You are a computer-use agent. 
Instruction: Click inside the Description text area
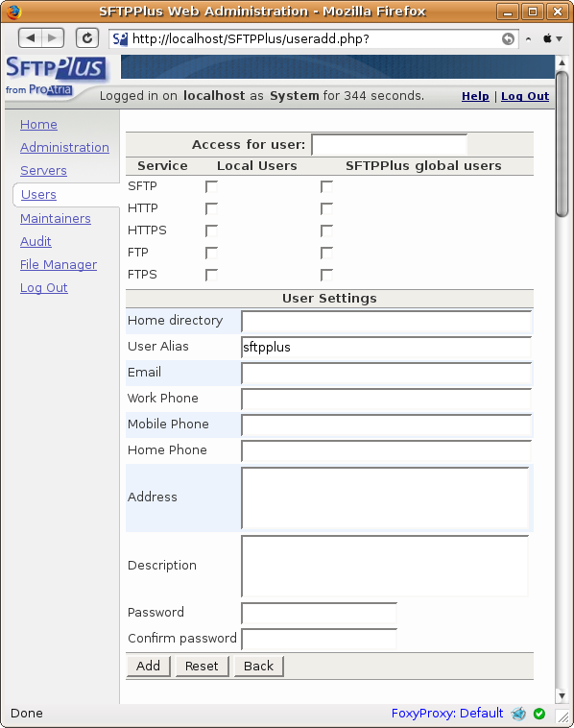(x=385, y=566)
